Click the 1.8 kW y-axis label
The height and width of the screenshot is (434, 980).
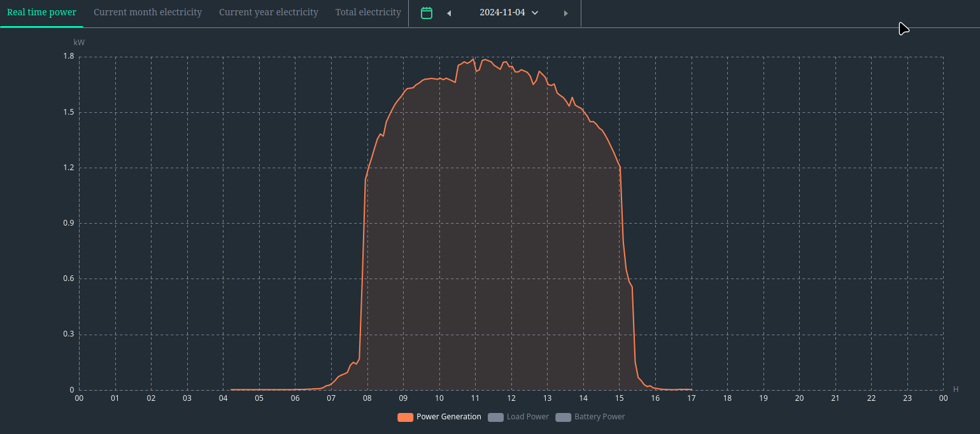68,56
